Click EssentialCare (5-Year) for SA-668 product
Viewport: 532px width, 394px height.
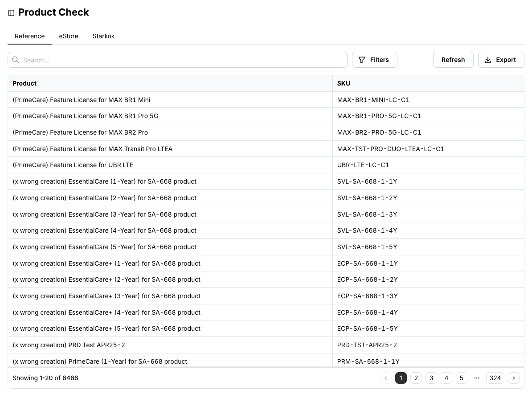pos(105,247)
